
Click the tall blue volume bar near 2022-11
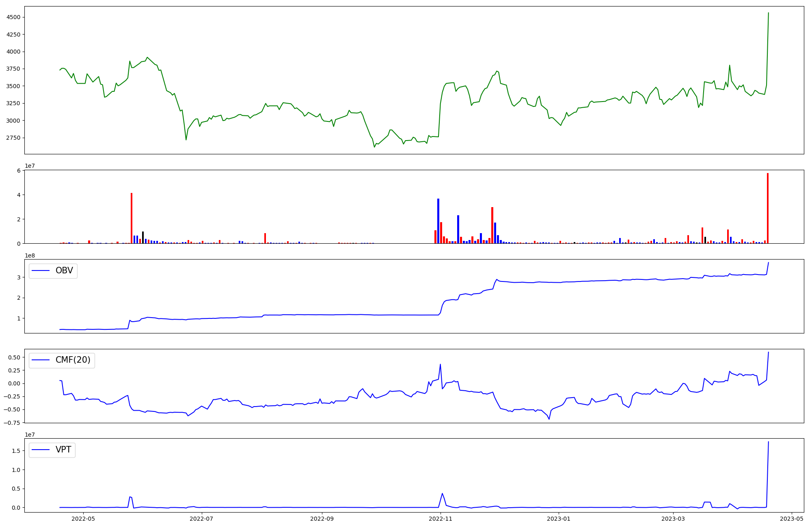coord(438,221)
